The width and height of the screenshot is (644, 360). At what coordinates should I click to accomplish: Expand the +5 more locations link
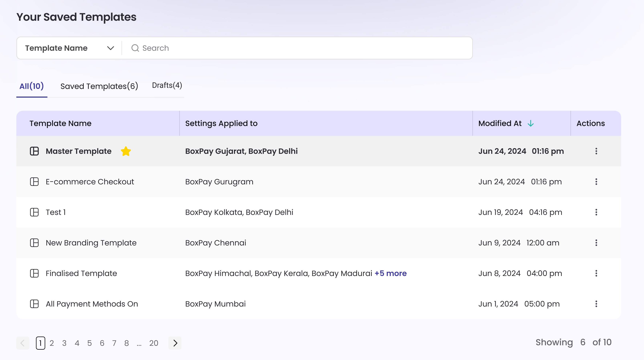click(x=390, y=273)
